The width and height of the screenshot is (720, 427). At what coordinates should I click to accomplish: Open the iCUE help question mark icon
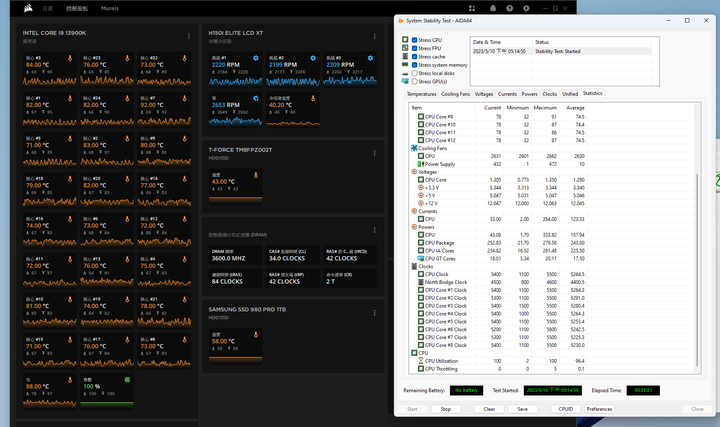[510, 8]
